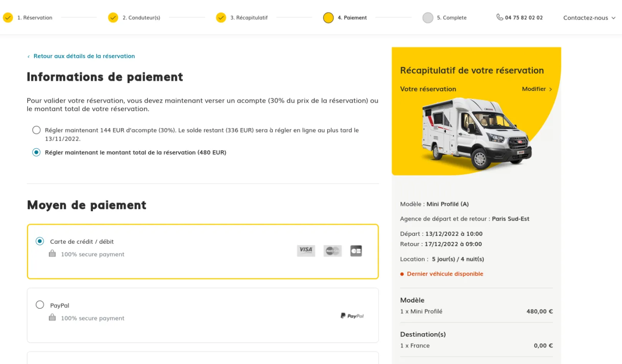
Task: Click the back chevron before Retour link
Action: coord(28,56)
